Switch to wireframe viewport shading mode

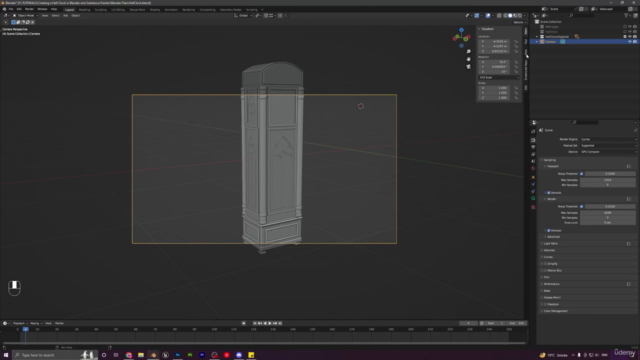click(505, 16)
